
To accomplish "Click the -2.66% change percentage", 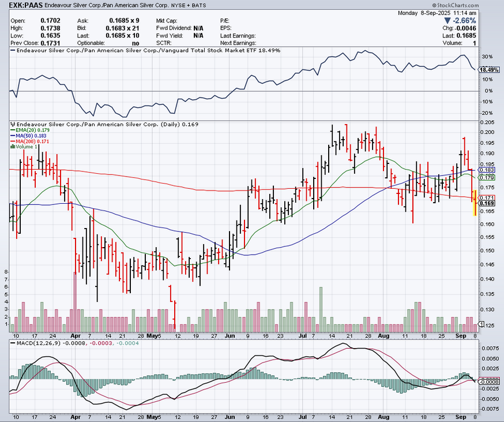I will tap(464, 21).
